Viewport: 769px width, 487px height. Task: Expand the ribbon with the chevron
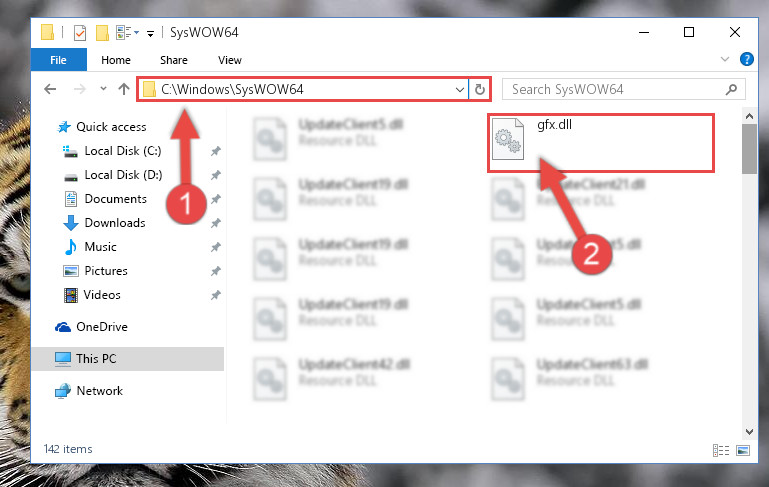724,59
